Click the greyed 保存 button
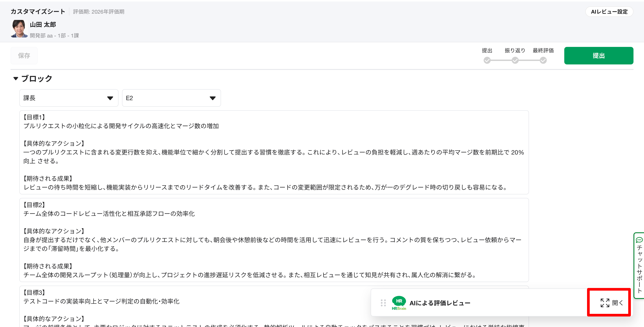Screen dimensions: 644x327 (x=24, y=55)
